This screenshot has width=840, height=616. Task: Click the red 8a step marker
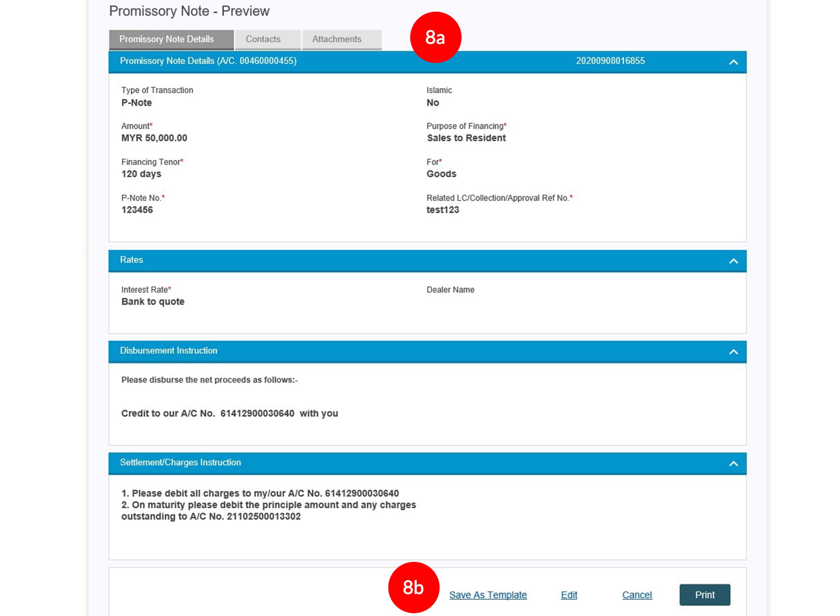pyautogui.click(x=435, y=37)
